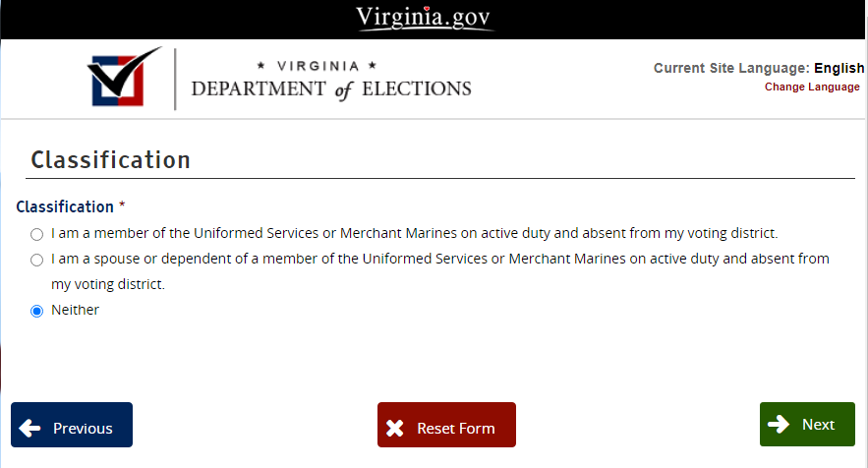Image resolution: width=868 pixels, height=468 pixels.
Task: Click the 'I am a spouse or dependent' text
Action: (x=439, y=259)
